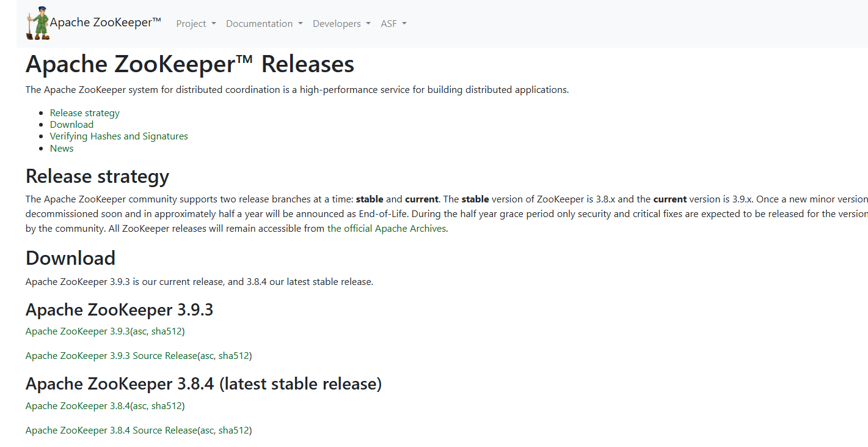Expand the ASF dropdown menu
The image size is (868, 447).
[x=393, y=24]
